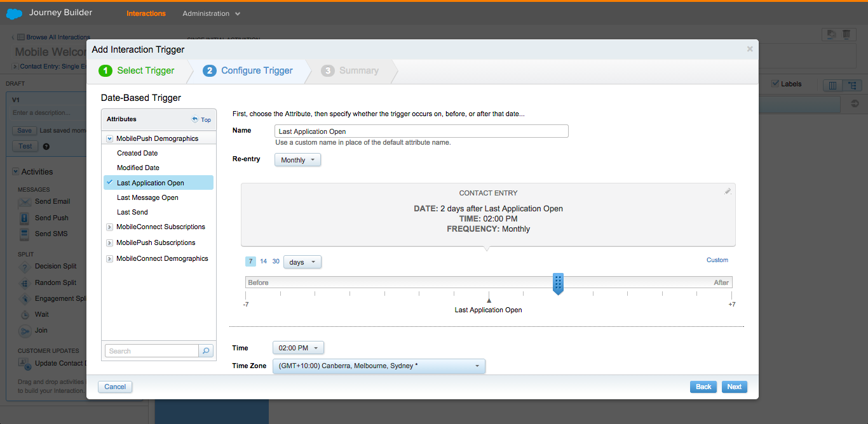868x424 pixels.
Task: Collapse the MobilePush Demographics group
Action: pyautogui.click(x=110, y=138)
